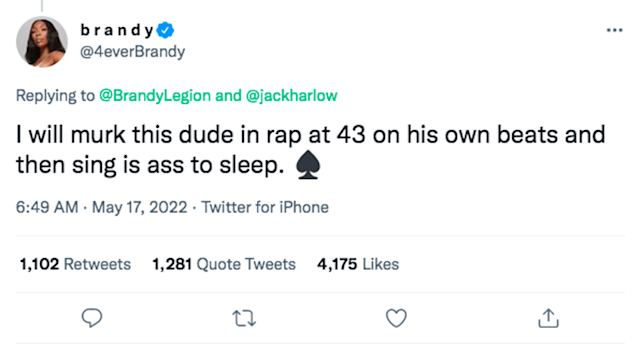View the 1,102 Retweets list
Viewport: 640px width, 361px height.
[75, 264]
